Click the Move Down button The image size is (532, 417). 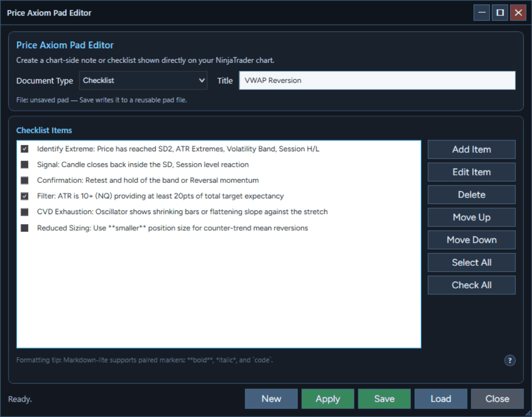pos(471,240)
